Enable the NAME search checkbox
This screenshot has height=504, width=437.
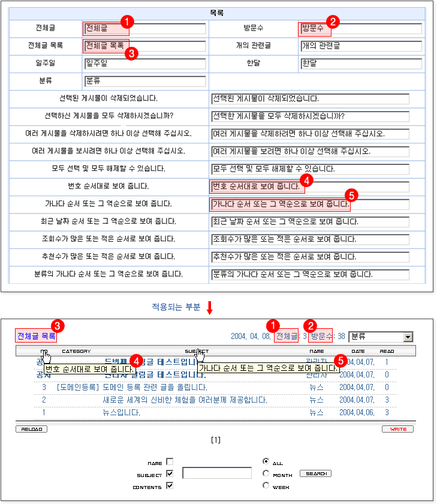tap(170, 462)
